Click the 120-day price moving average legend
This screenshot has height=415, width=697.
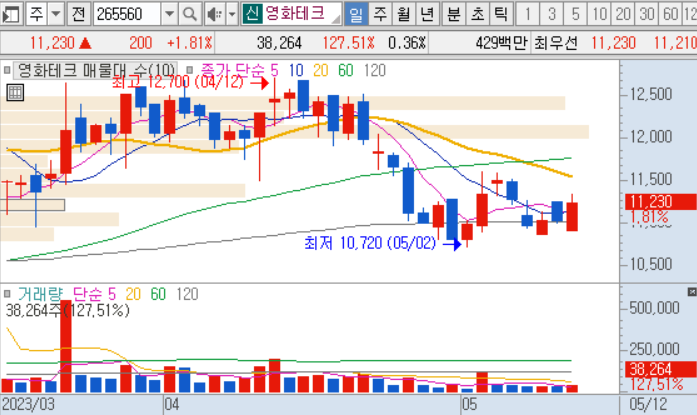tap(374, 70)
